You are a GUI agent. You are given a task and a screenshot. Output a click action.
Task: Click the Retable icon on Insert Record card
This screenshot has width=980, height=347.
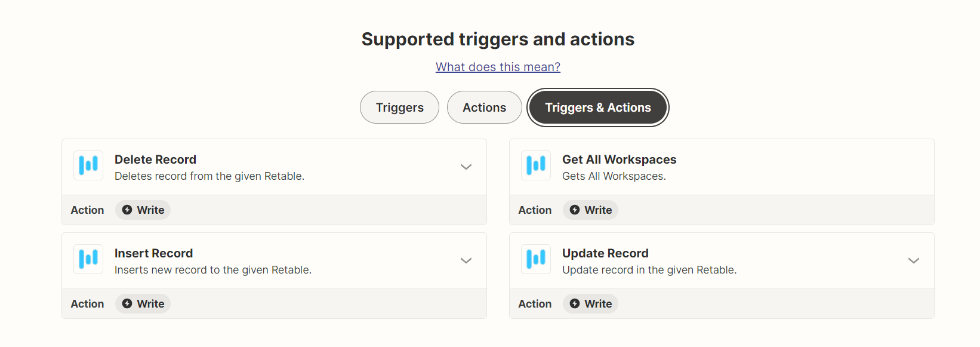88,259
